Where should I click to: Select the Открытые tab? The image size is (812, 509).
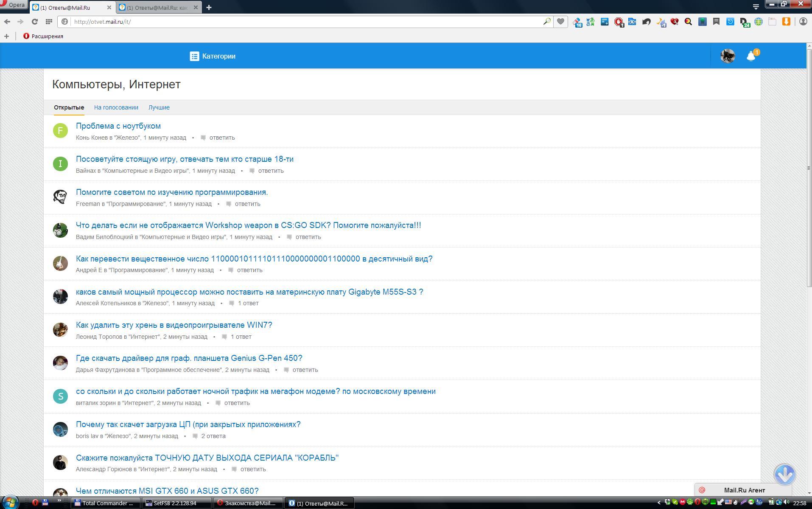point(69,107)
